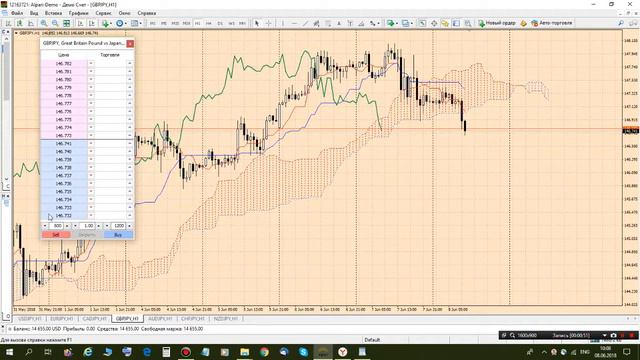Toggle chart auto scroll
This screenshot has height=360, width=640.
pyautogui.click(x=80, y=23)
